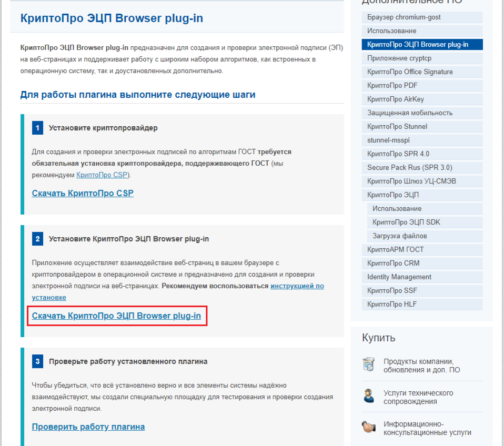
Task: Click step heading Установите криптопровайдер
Action: (103, 128)
